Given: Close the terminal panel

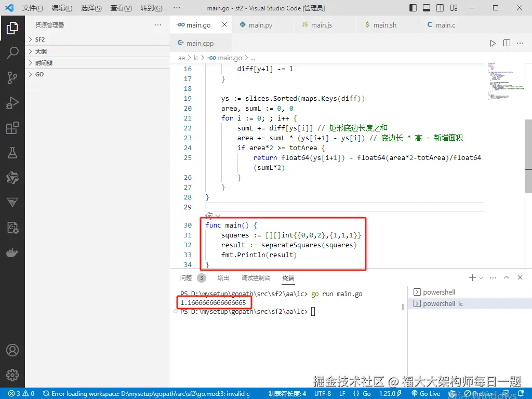Looking at the screenshot, I should [x=520, y=277].
